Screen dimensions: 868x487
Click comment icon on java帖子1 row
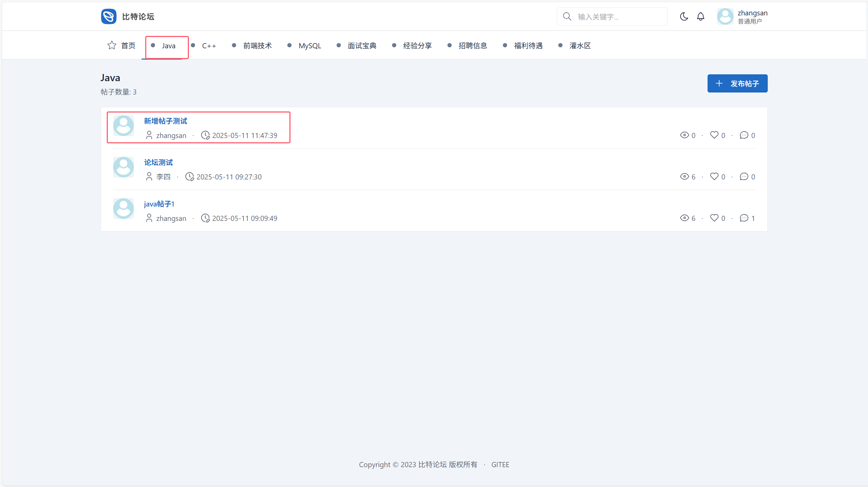tap(744, 218)
